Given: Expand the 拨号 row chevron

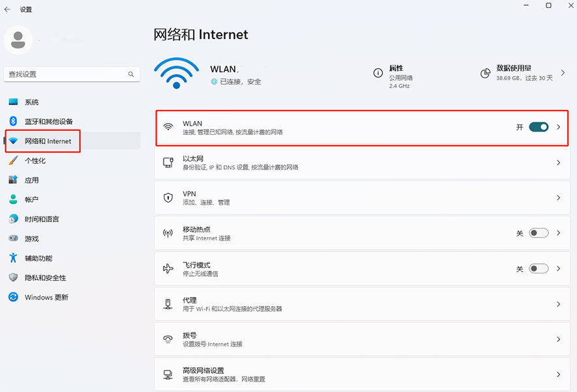Looking at the screenshot, I should (559, 339).
